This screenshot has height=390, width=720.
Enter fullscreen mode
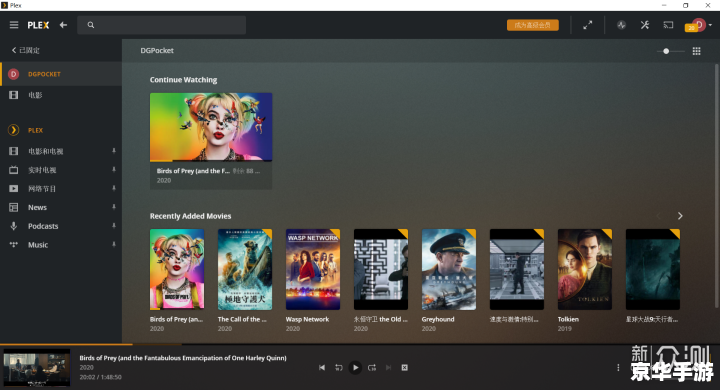click(x=588, y=25)
